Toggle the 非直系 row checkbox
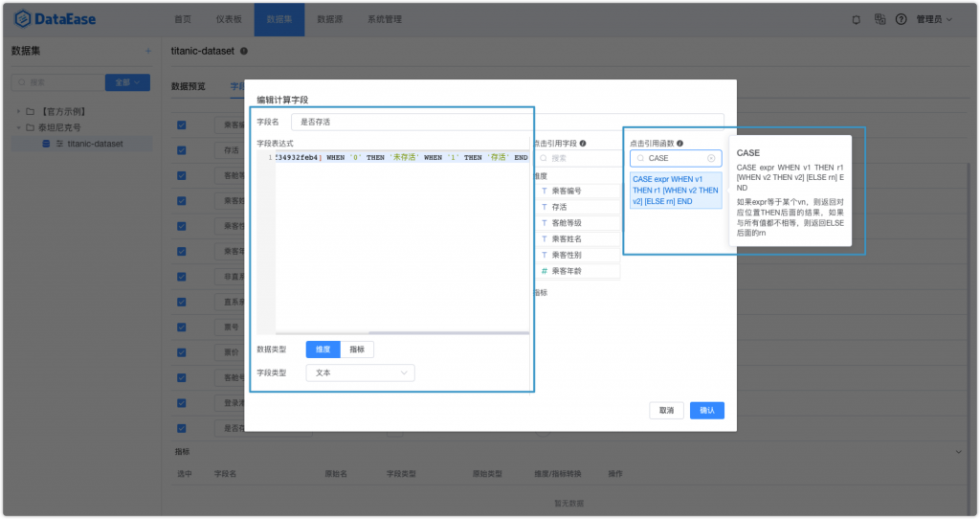 click(181, 277)
